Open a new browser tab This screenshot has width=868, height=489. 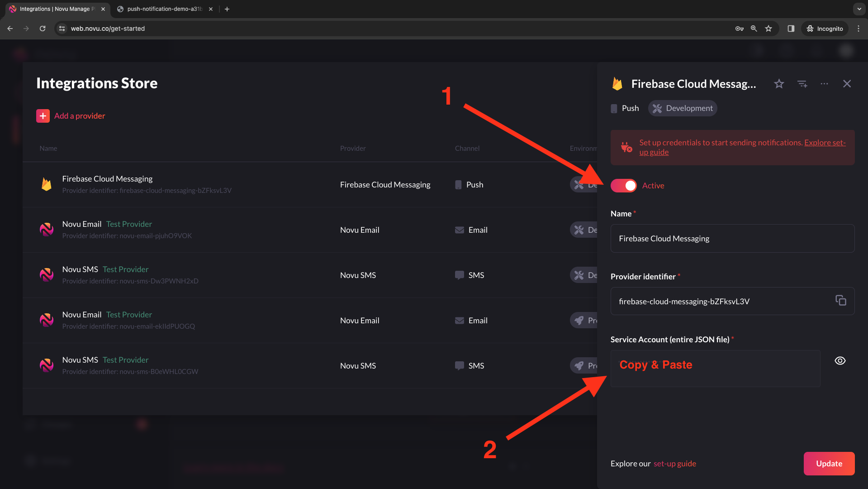tap(227, 9)
